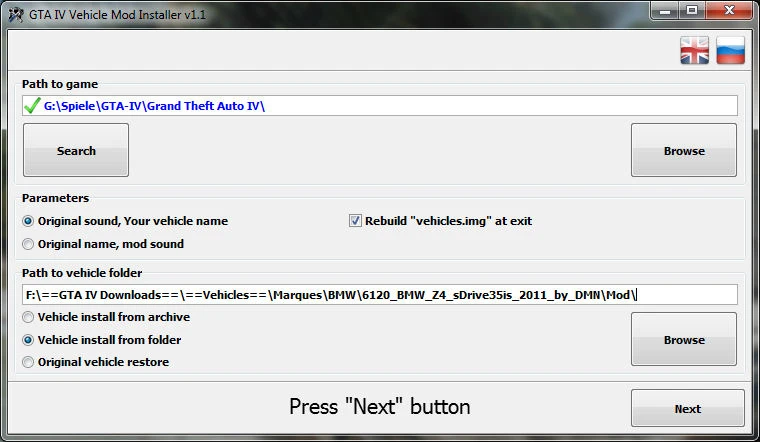
Task: Click the app icon in title bar
Action: tap(16, 15)
